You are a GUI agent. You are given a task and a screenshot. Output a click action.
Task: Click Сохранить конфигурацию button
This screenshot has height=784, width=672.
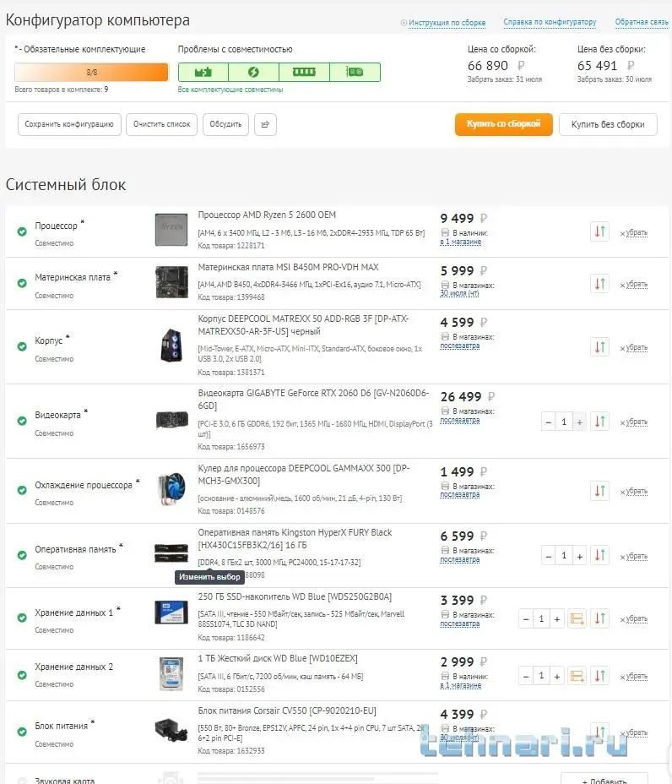69,124
